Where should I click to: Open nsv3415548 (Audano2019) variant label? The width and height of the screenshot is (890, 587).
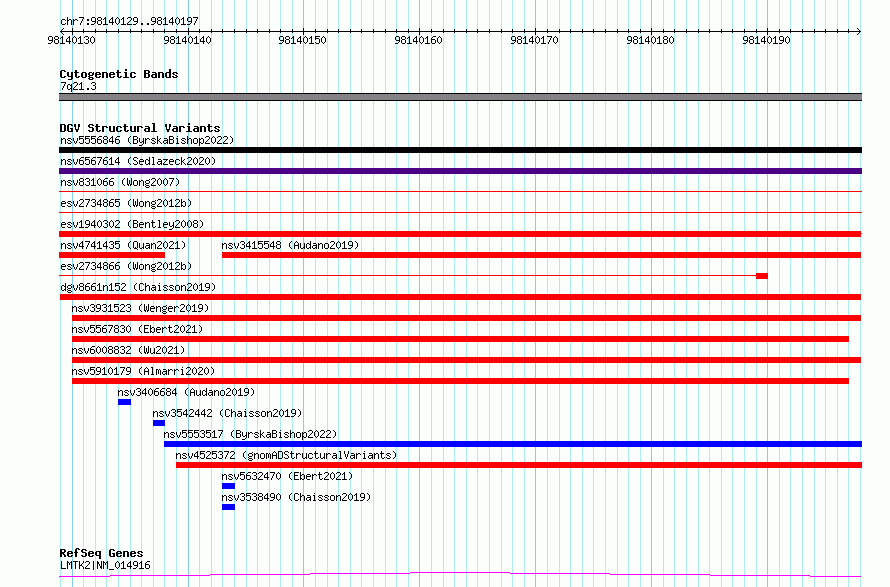point(290,245)
